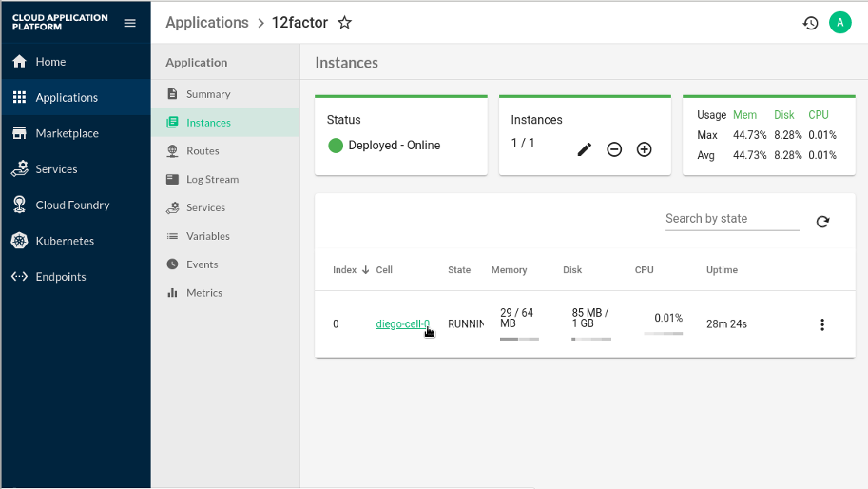Refresh the instances table
Screen dimensions: 868x489
coord(822,222)
